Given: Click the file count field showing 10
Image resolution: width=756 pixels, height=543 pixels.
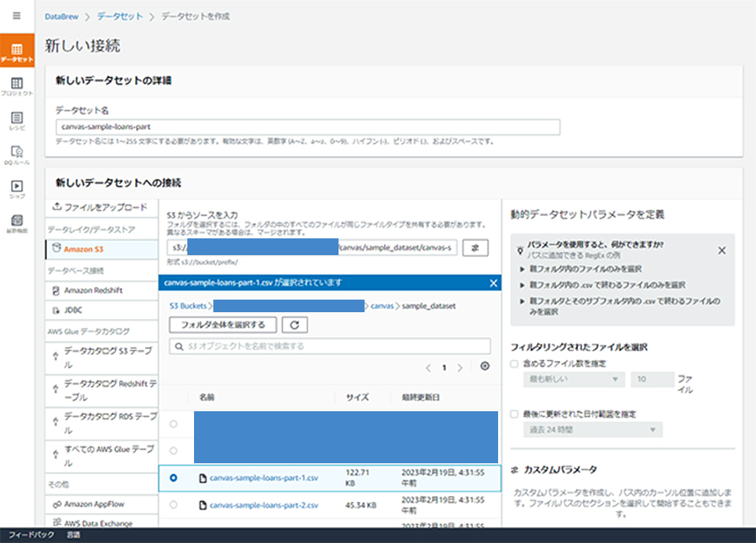Looking at the screenshot, I should coord(653,379).
